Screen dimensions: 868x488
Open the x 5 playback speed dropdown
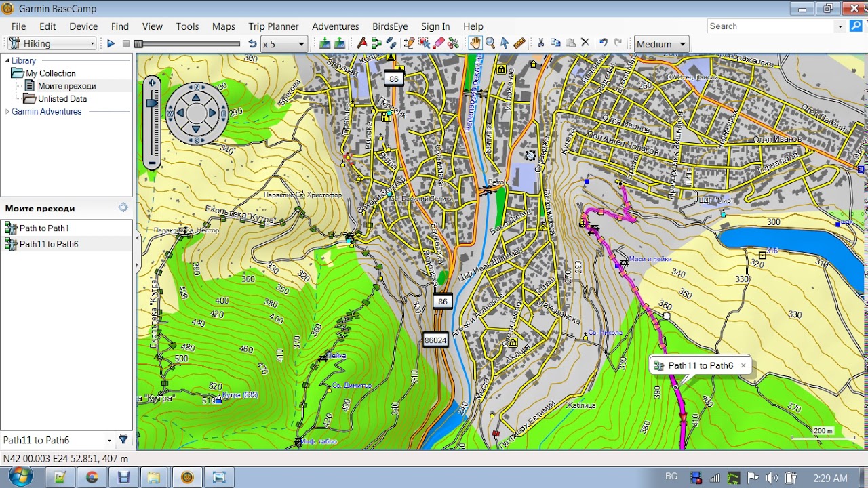(284, 44)
